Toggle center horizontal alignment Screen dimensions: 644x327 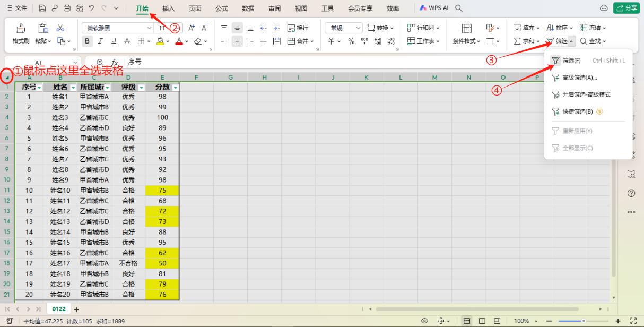pyautogui.click(x=237, y=41)
